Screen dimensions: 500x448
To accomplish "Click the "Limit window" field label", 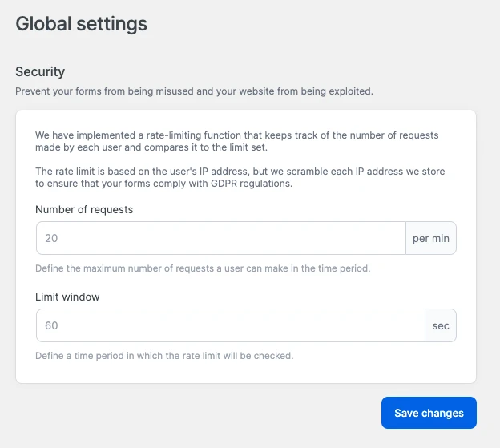I will 67,297.
